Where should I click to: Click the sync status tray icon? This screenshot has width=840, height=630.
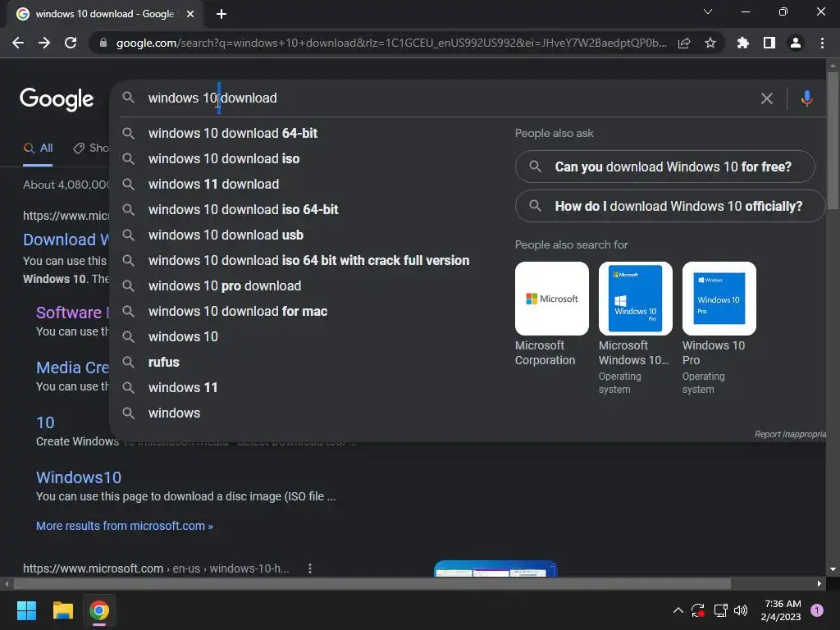(x=697, y=610)
